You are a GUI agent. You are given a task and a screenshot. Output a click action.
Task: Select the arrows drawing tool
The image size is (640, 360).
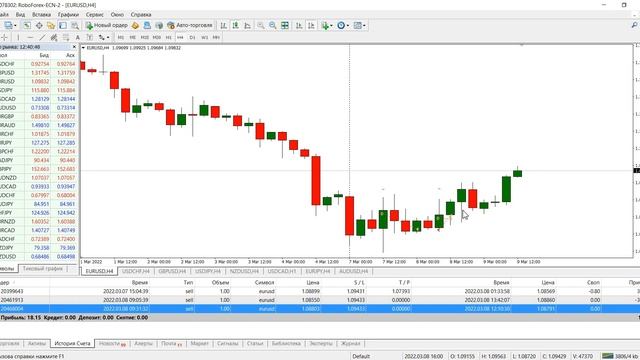tap(102, 37)
